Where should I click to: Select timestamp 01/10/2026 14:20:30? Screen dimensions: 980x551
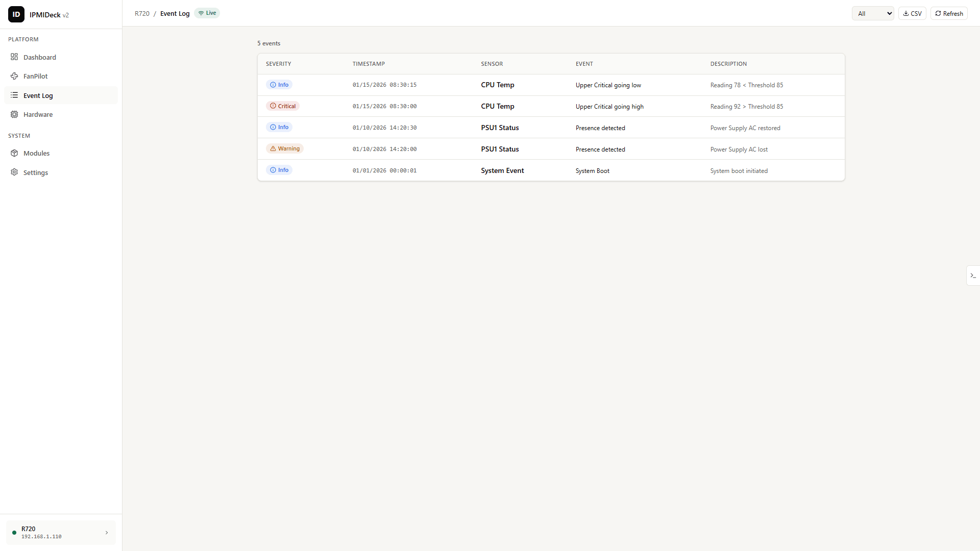click(x=384, y=128)
